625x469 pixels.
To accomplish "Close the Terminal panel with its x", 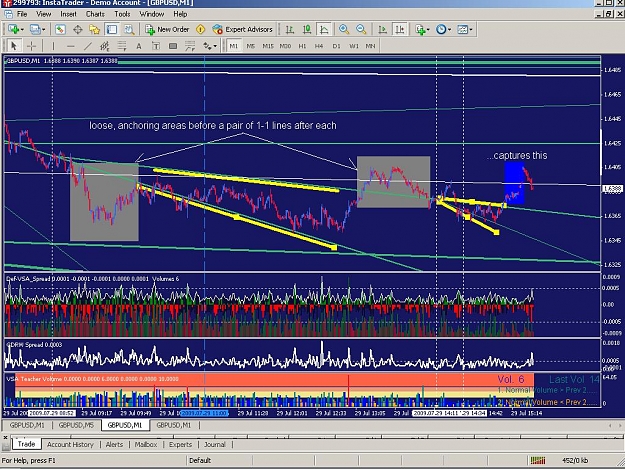I will point(5,437).
